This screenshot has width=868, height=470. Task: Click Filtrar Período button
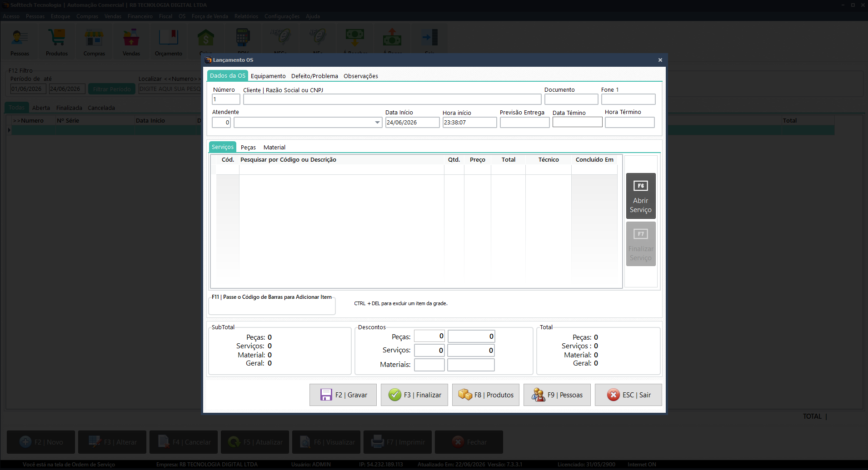112,89
